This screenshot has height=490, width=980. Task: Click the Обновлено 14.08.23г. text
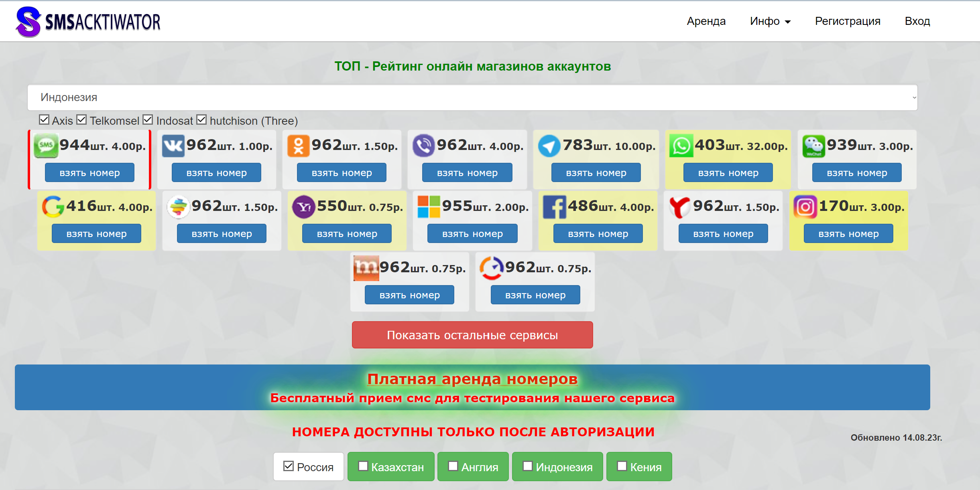click(x=896, y=437)
